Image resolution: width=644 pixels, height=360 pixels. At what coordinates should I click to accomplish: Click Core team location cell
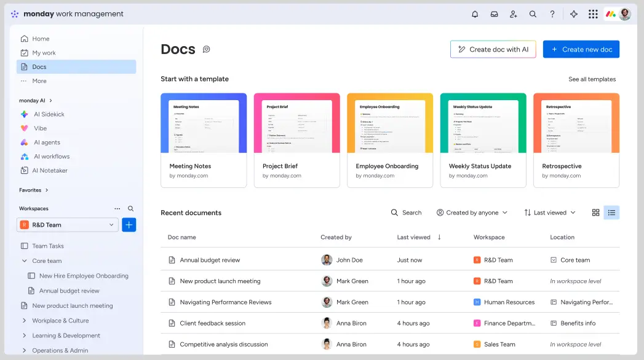tap(570, 260)
